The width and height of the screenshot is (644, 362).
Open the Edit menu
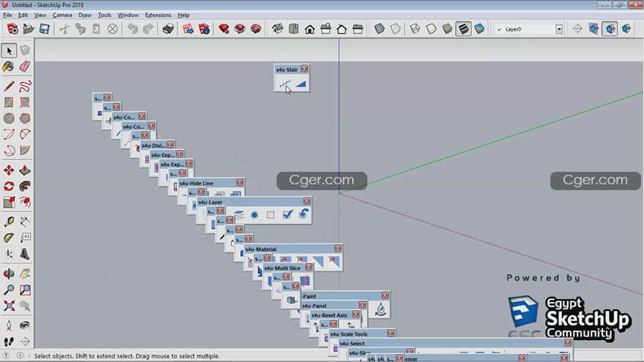pos(23,15)
